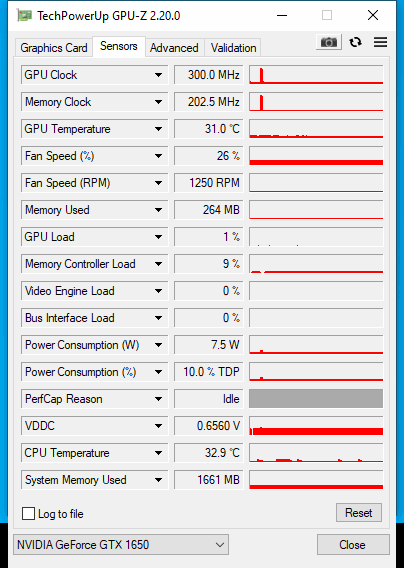Take a screenshot with the camera icon

point(329,42)
